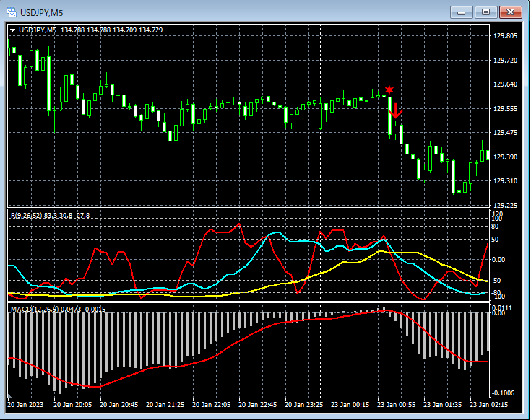
Task: Maximize the USDJPY,M5 chart window
Action: [x=486, y=12]
